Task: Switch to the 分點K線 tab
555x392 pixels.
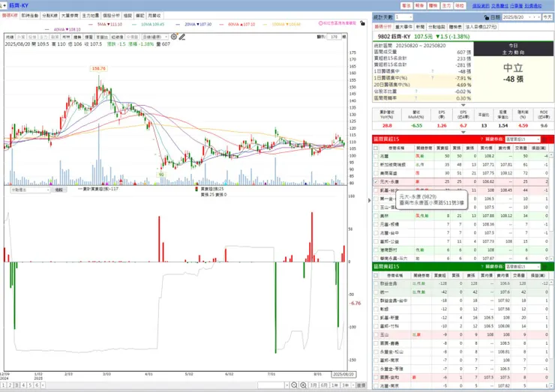Action: tap(50, 16)
